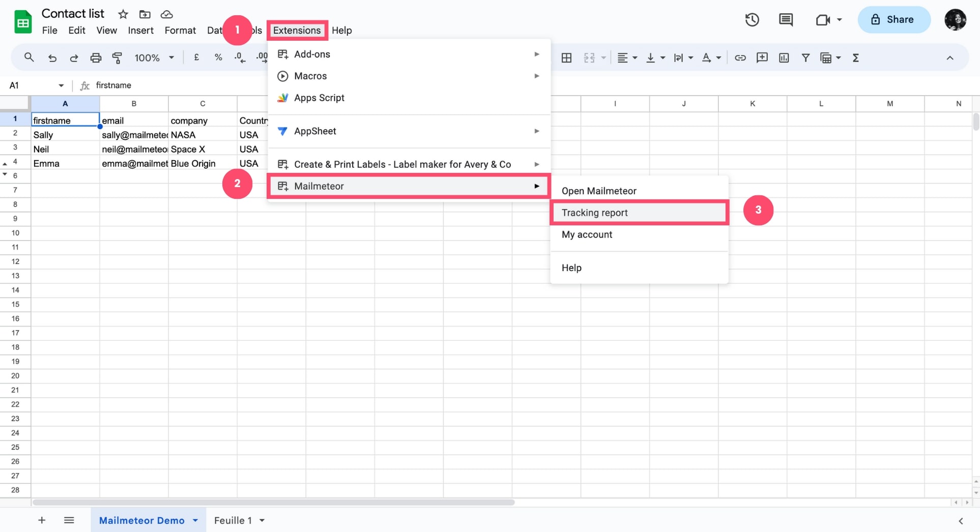Format as currency pound symbol
The width and height of the screenshot is (980, 532).
196,57
